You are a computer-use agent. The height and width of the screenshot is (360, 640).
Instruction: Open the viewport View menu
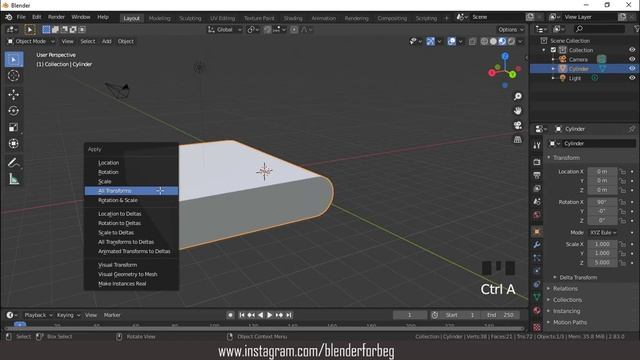pos(67,41)
